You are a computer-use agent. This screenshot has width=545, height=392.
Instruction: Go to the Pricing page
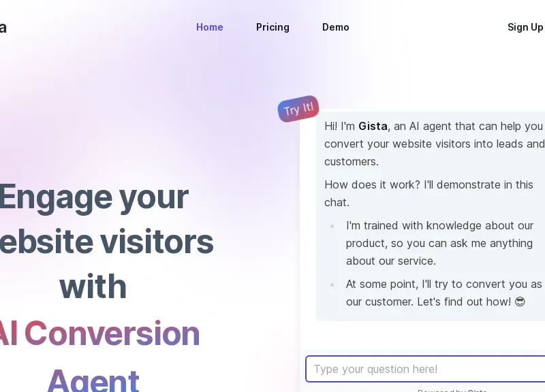coord(272,27)
